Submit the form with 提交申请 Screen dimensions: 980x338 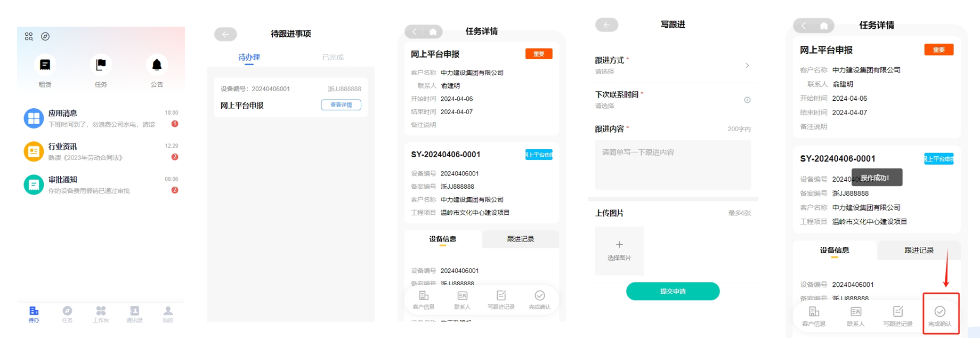tap(673, 291)
